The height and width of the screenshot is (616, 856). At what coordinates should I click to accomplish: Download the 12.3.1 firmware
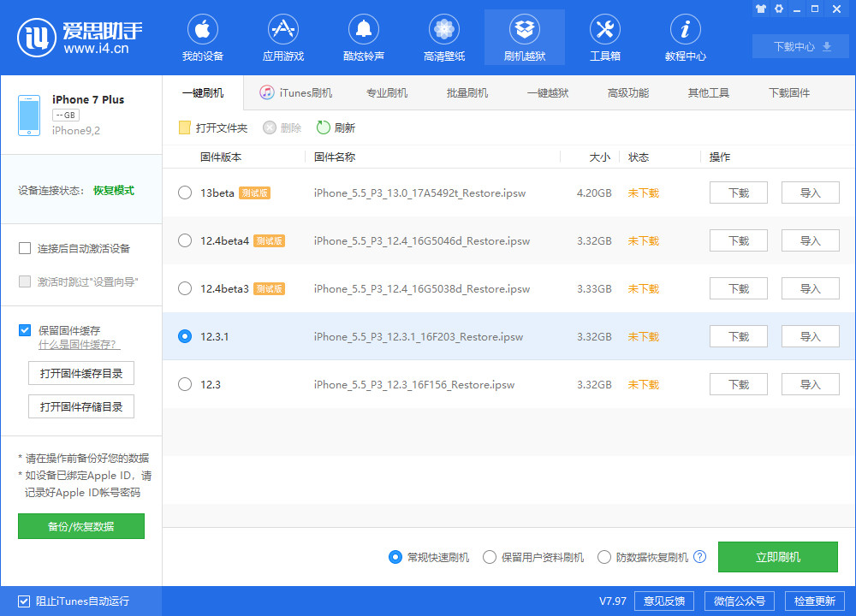pos(738,336)
